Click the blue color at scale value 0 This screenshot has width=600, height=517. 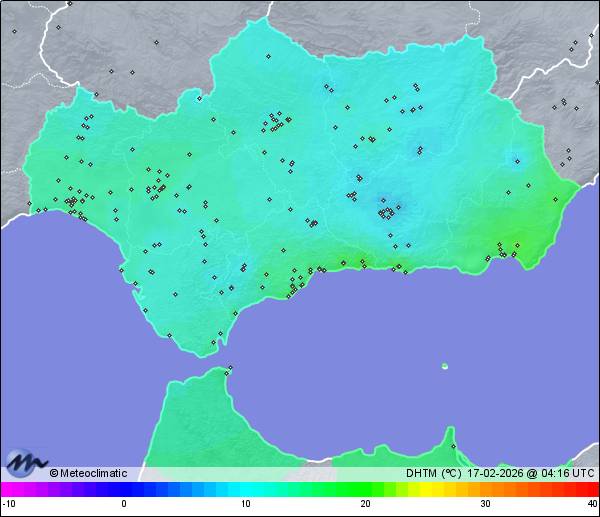click(124, 490)
